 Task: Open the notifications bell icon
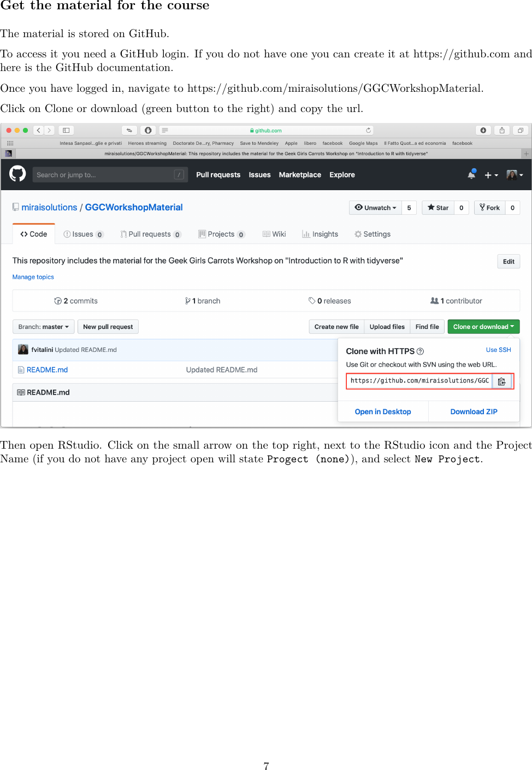[472, 174]
